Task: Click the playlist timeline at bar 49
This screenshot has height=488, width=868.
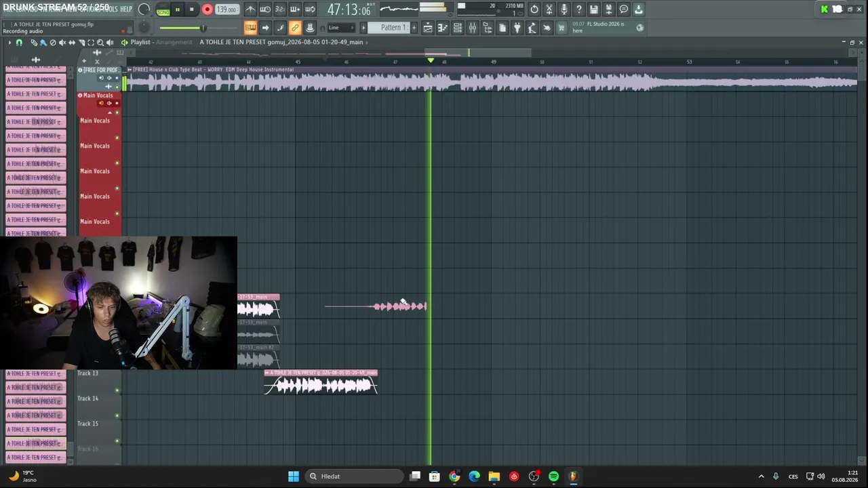Action: [x=493, y=62]
